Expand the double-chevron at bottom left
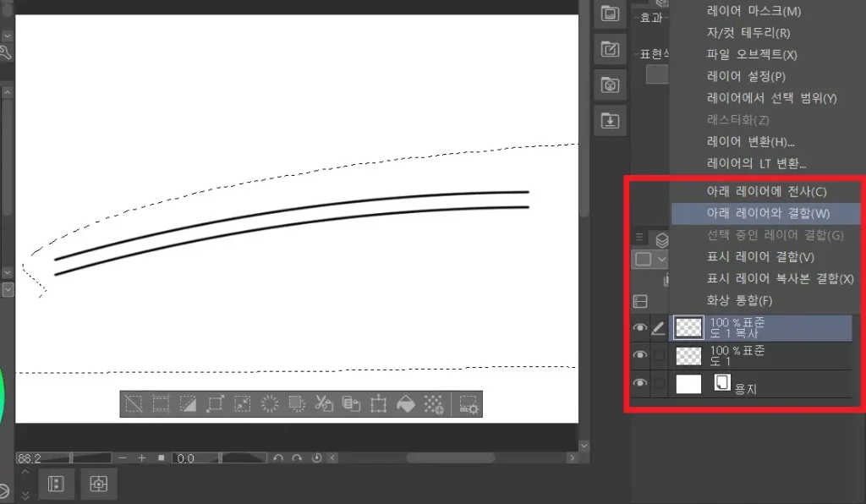The height and width of the screenshot is (504, 866). tap(25, 495)
